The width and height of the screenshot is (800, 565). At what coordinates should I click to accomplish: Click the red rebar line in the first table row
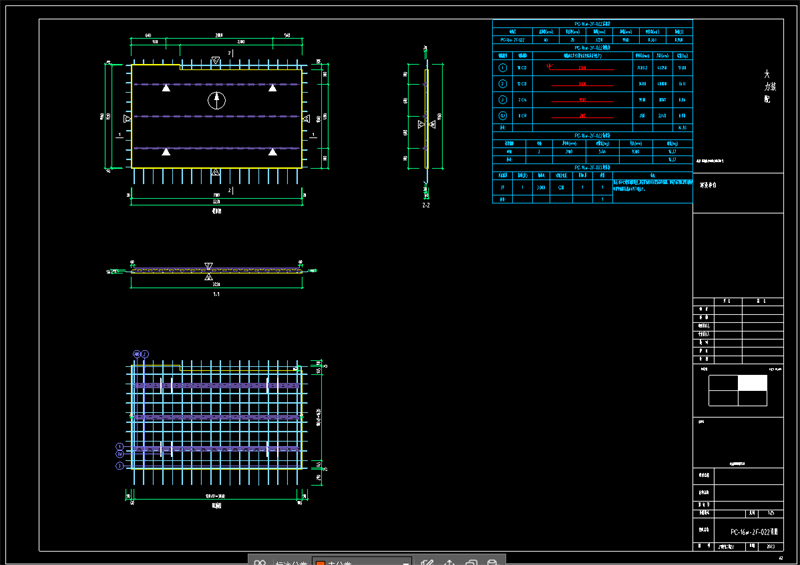[581, 68]
